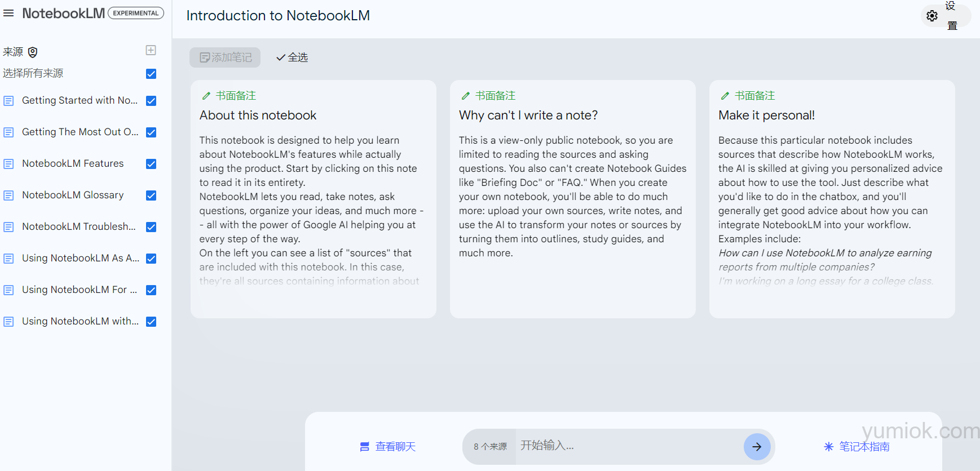
Task: Click the 8 个来源 sources indicator
Action: 490,447
